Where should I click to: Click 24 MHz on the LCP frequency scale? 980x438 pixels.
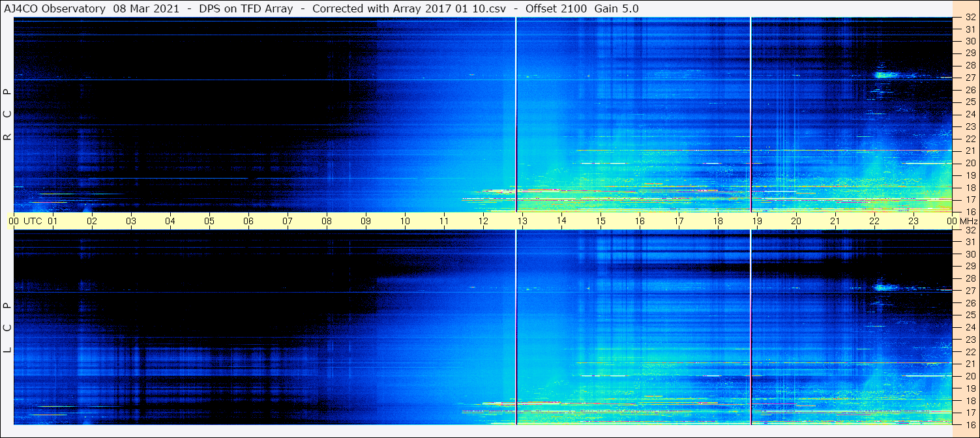[970, 327]
